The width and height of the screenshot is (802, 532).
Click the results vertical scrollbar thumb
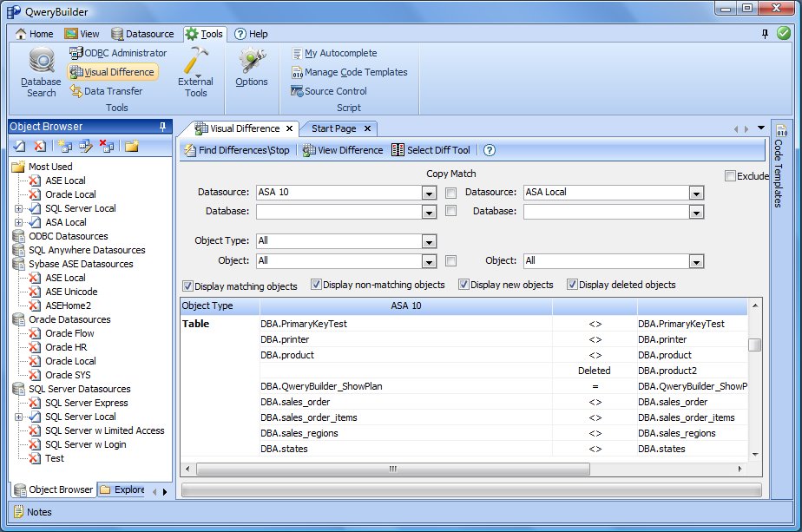click(754, 345)
